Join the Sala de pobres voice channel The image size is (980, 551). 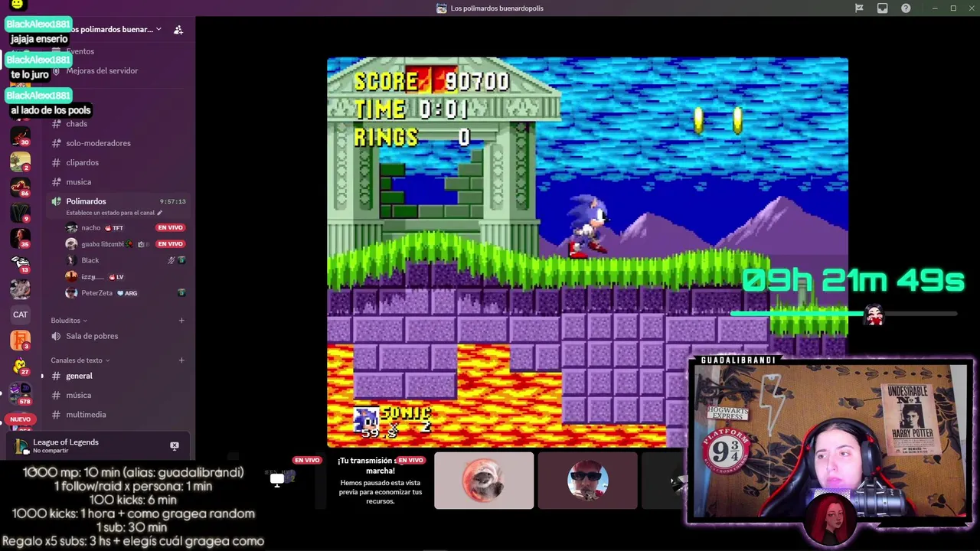click(92, 336)
